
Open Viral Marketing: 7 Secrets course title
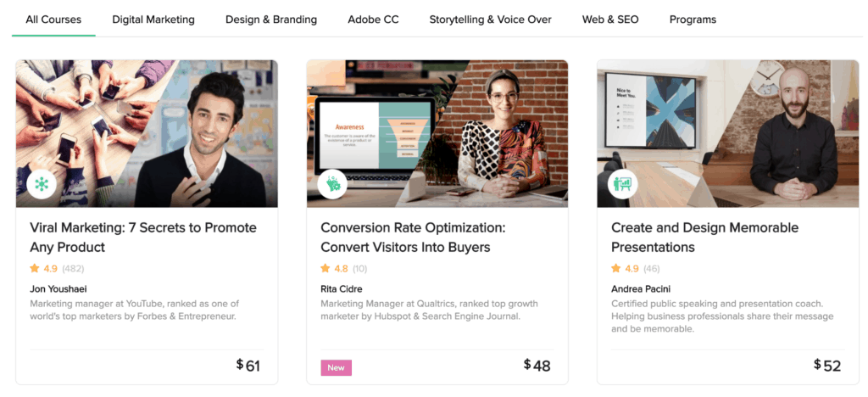click(142, 238)
